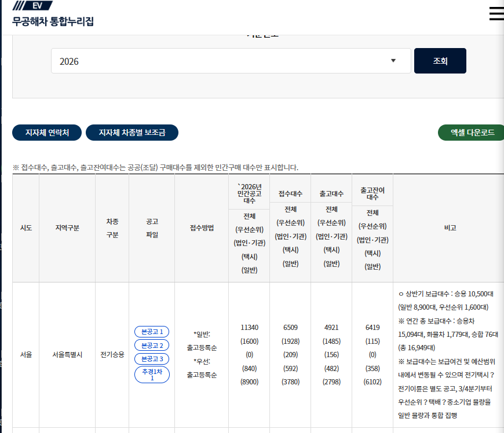The image size is (504, 433).
Task: Open the hamburger navigation menu
Action: tap(496, 13)
